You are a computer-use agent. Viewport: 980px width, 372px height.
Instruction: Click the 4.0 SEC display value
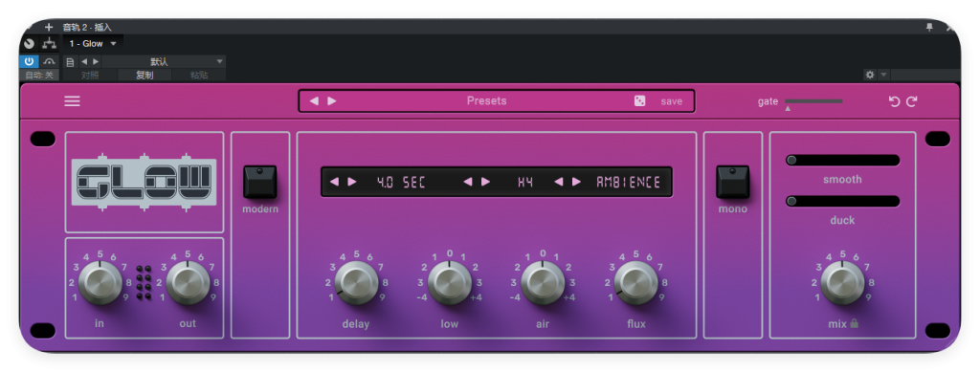pos(401,183)
